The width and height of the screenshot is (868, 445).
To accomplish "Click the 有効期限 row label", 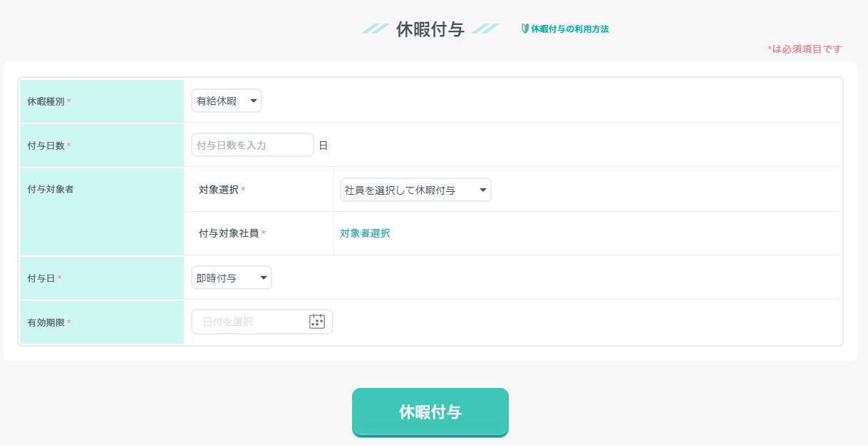I will click(46, 322).
